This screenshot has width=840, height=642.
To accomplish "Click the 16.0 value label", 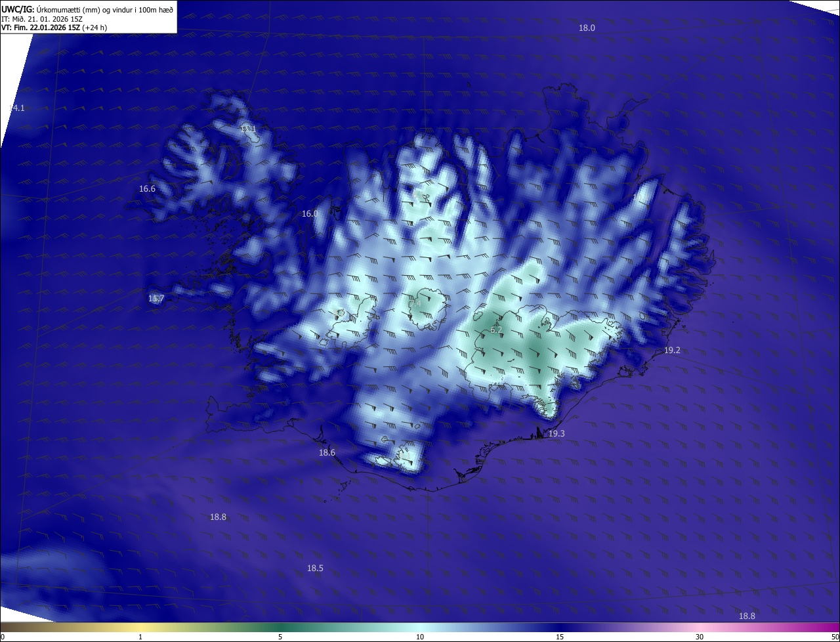I will pyautogui.click(x=310, y=214).
